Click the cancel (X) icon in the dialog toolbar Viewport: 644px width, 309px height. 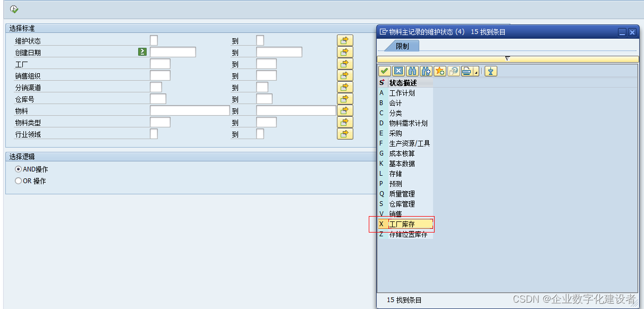399,71
